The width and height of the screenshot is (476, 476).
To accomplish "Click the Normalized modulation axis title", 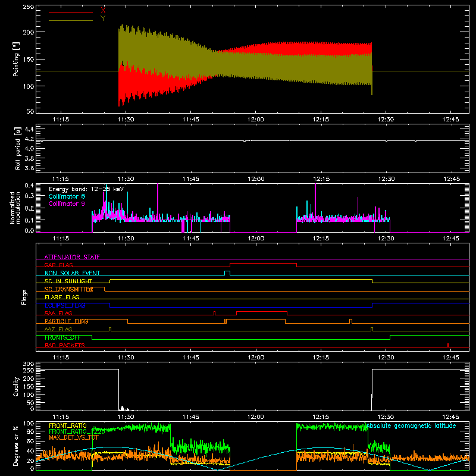I will (x=15, y=208).
